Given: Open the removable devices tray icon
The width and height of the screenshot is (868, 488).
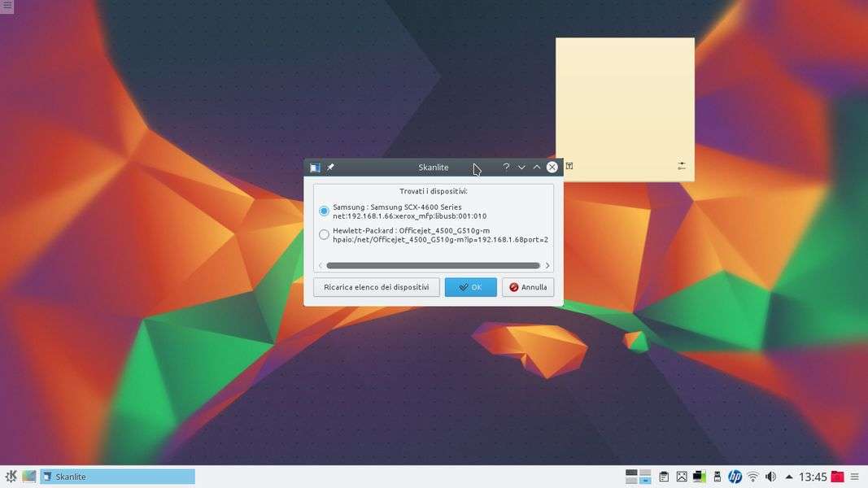Looking at the screenshot, I should (717, 477).
